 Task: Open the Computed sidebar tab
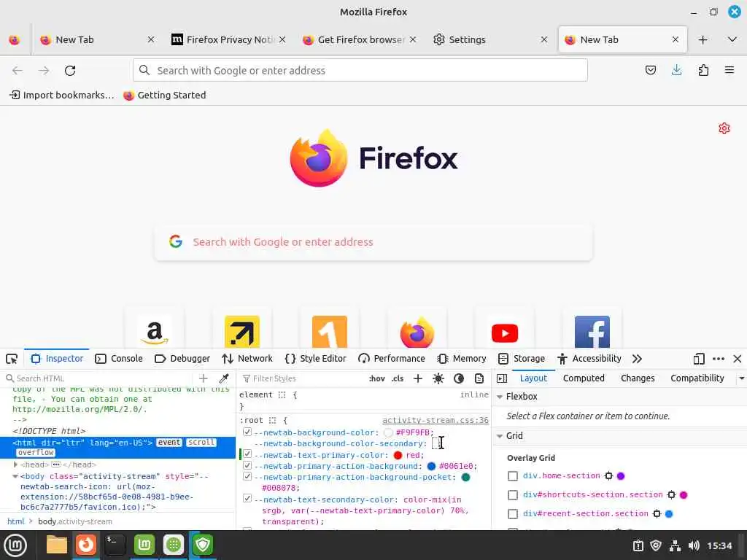click(x=584, y=378)
